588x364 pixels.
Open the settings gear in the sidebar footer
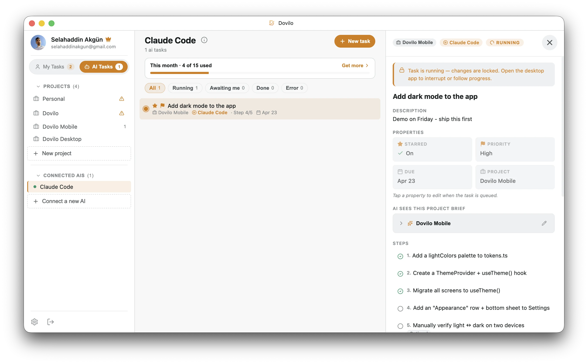(x=34, y=322)
